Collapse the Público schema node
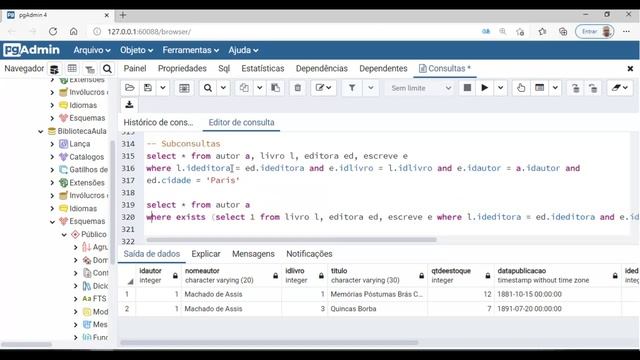Viewport: 640px width, 360px height. click(64, 235)
